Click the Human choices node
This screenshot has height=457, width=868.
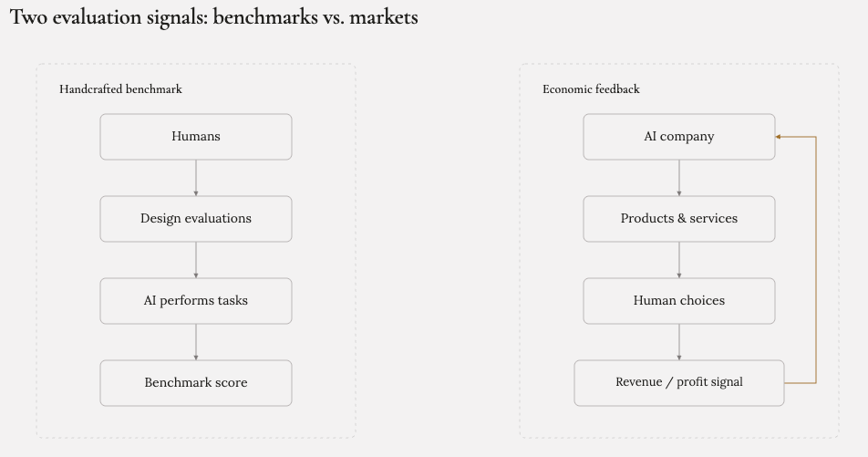pos(679,301)
